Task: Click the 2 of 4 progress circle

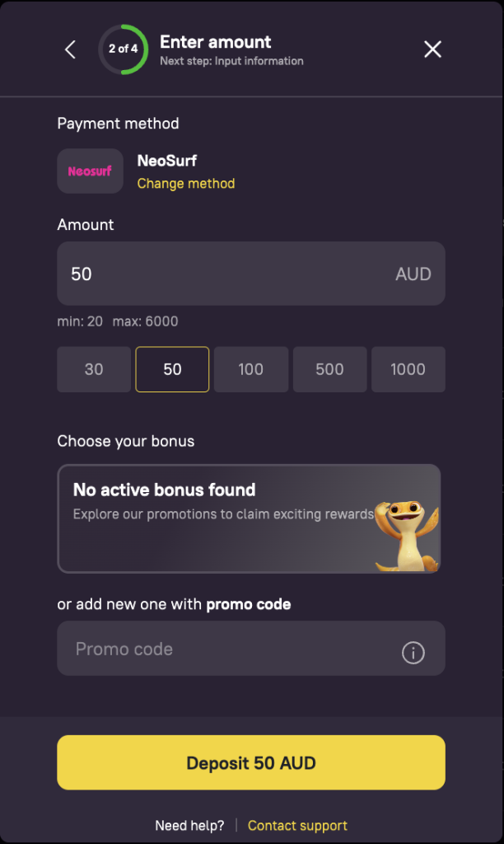Action: coord(122,49)
